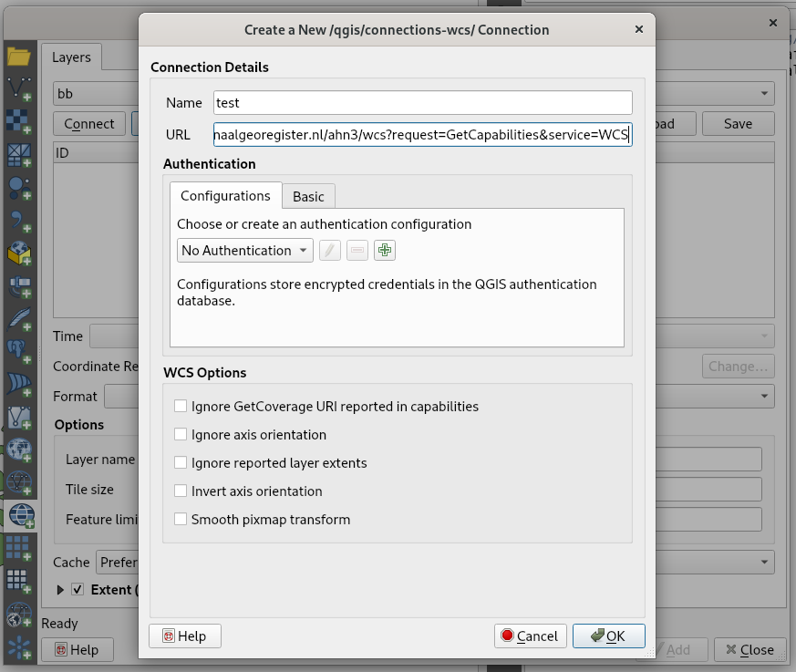Enable Smooth pixmap transform checkbox

tap(181, 519)
